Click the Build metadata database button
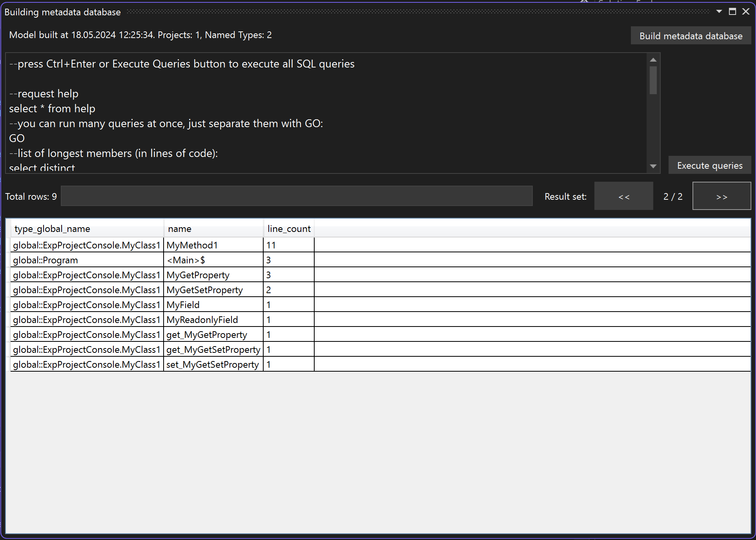Viewport: 756px width, 540px height. tap(690, 36)
